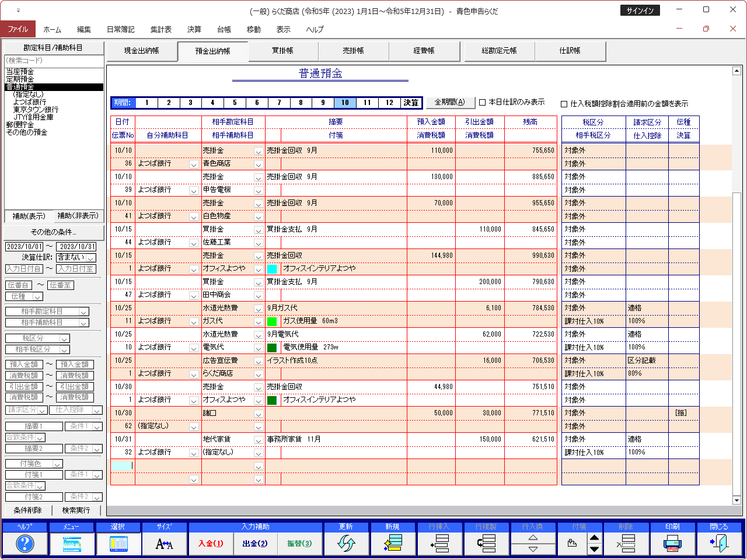Select よつば銀行 in account tree
747x560 pixels.
pos(30,102)
